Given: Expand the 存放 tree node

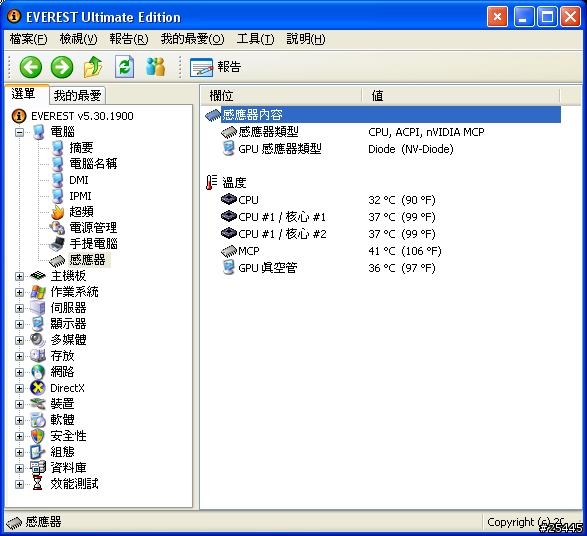Looking at the screenshot, I should [x=19, y=356].
